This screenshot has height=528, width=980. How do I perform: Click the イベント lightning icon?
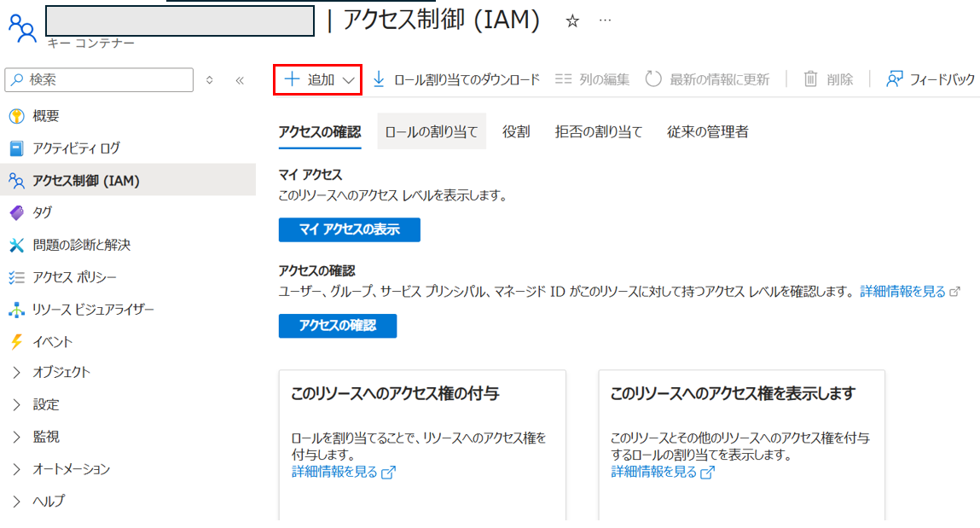tap(17, 342)
